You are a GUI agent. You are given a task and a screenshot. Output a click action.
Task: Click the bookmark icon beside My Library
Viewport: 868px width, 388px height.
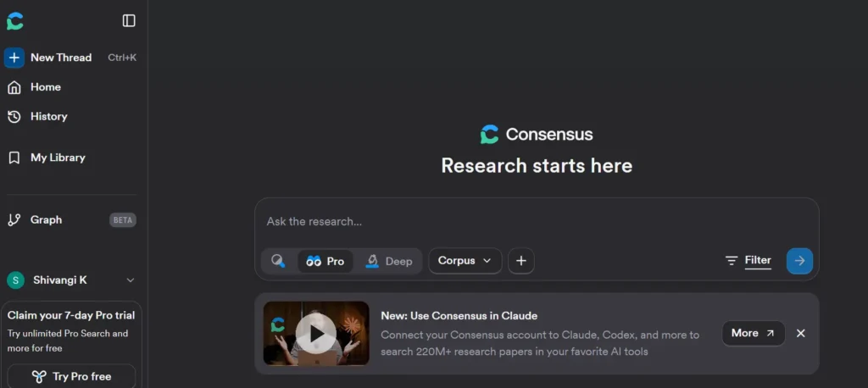(14, 158)
